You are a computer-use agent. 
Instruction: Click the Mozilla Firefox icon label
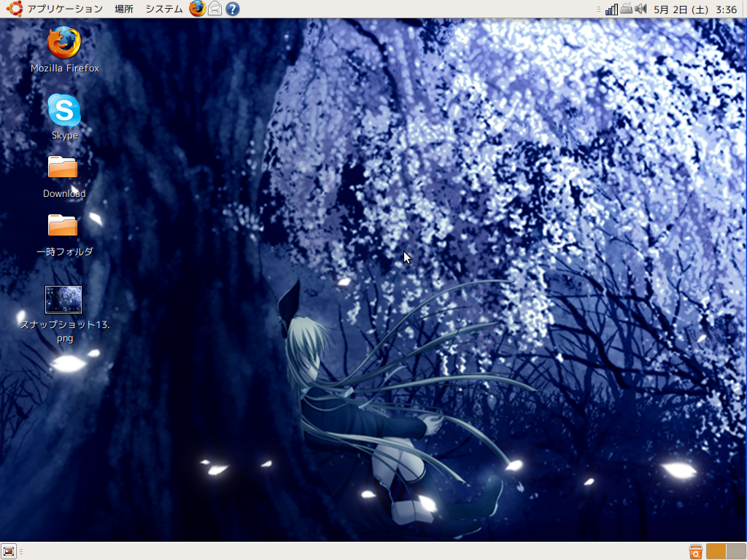(65, 68)
